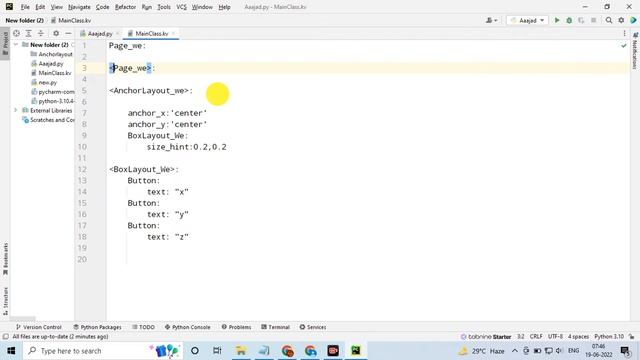Select pycharm-com file in project tree
640x360 pixels.
click(53, 92)
